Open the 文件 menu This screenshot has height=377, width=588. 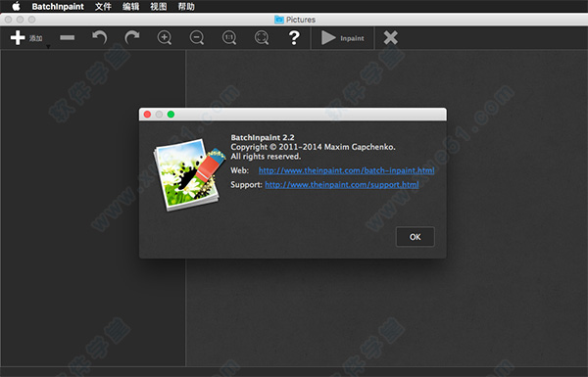(x=103, y=7)
